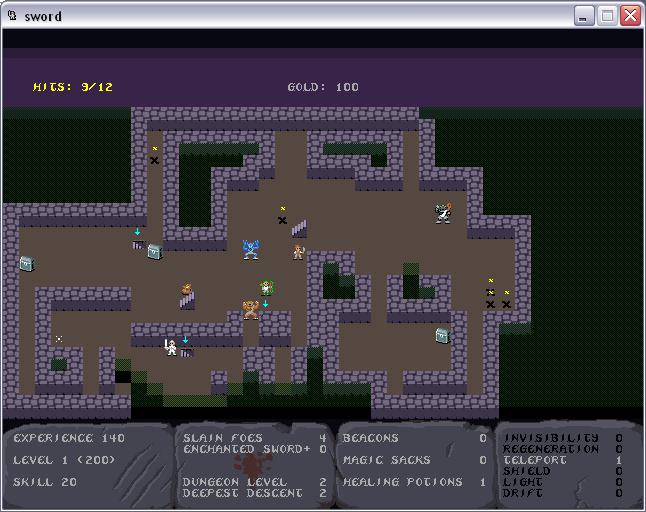
Task: Click the DEEPEST DESCENT entry
Action: (x=254, y=493)
